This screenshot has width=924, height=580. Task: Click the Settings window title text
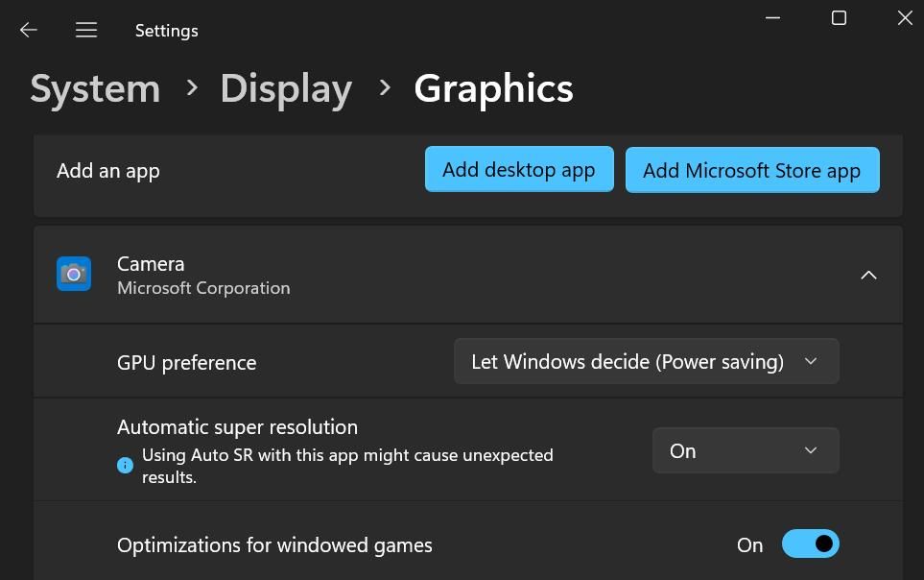167,31
